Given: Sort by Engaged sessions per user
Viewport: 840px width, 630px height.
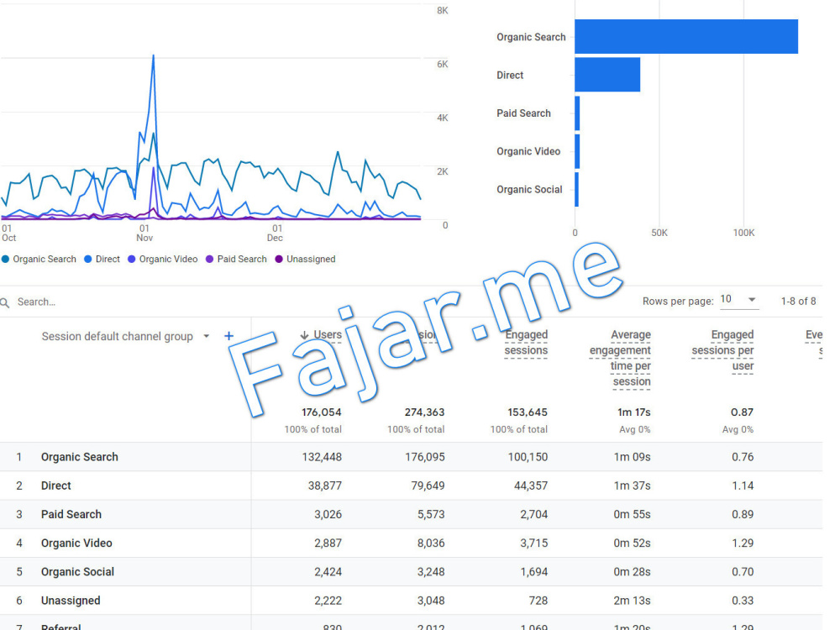Looking at the screenshot, I should click(722, 350).
